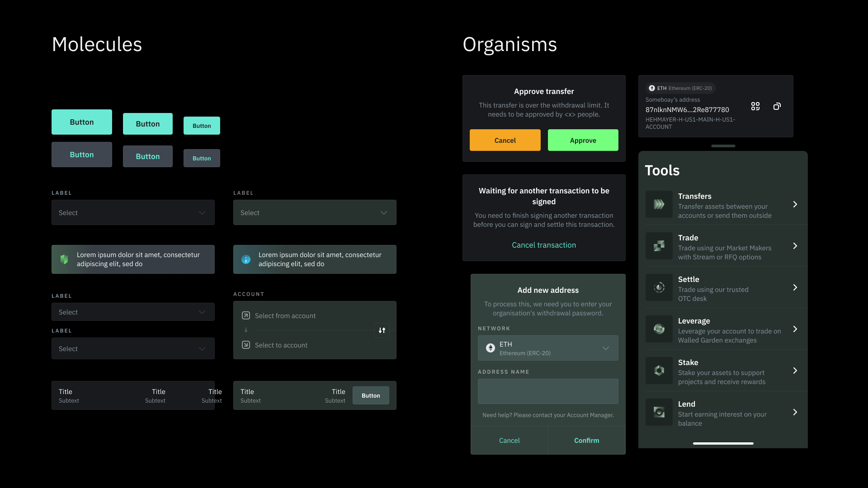This screenshot has height=488, width=868.
Task: Click Confirm in Add new address dialog
Action: (x=587, y=440)
